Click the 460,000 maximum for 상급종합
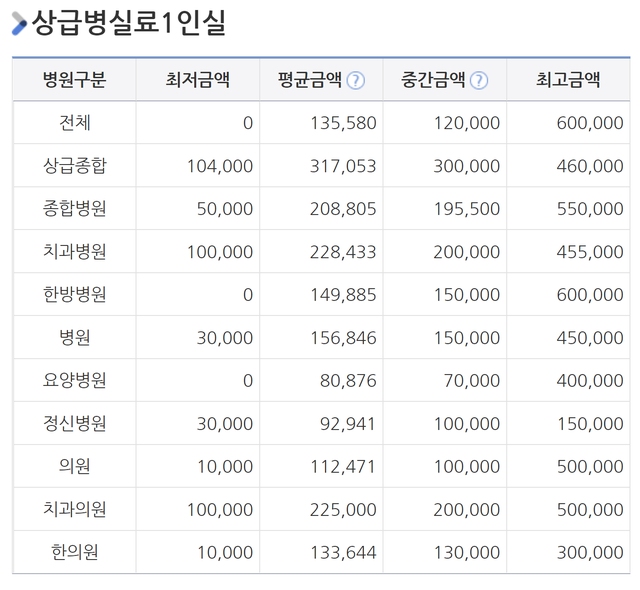This screenshot has height=590, width=640. click(590, 166)
